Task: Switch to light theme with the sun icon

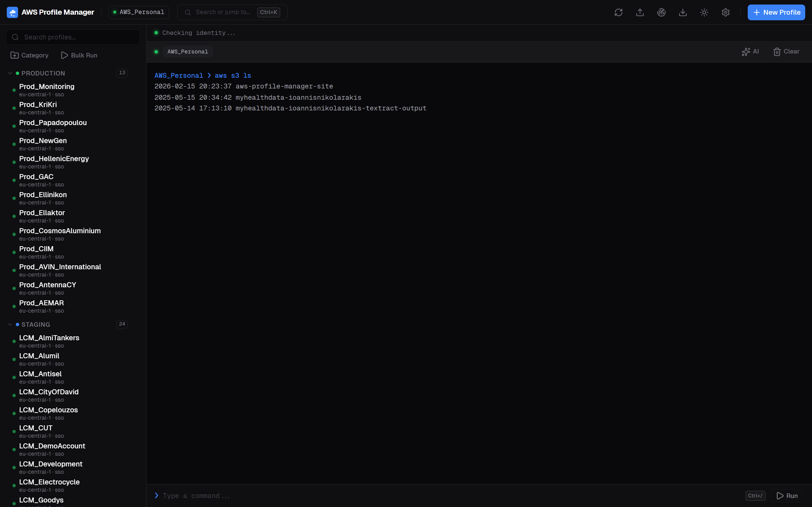Action: tap(704, 12)
